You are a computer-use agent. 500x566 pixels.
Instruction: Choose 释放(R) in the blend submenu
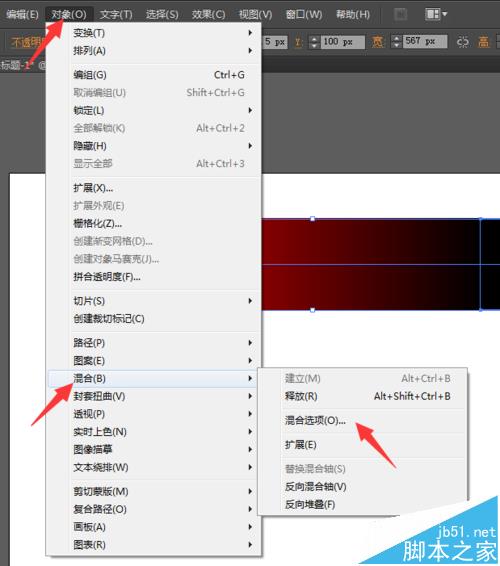(362, 396)
